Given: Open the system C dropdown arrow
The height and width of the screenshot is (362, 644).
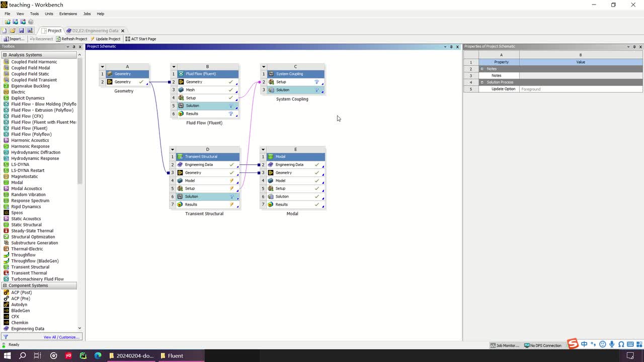Looking at the screenshot, I should (263, 66).
